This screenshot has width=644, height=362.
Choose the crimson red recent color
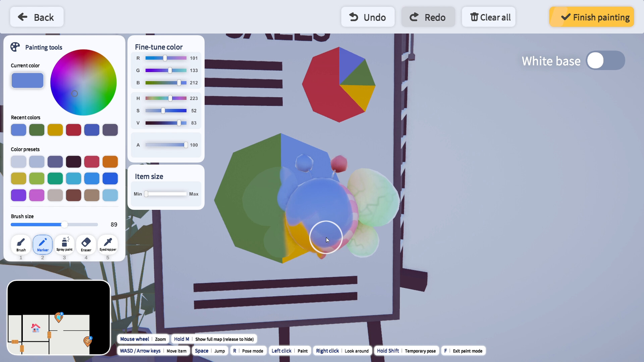click(x=73, y=130)
